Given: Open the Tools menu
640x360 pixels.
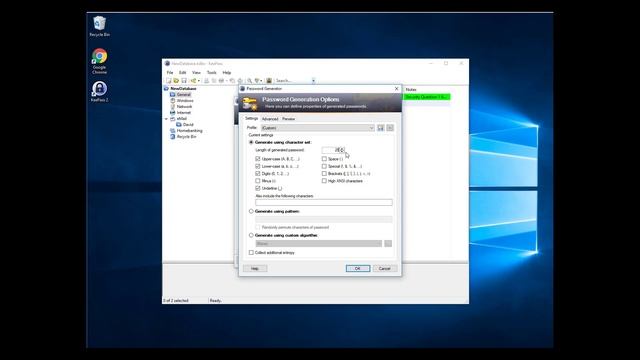Looking at the screenshot, I should (211, 73).
